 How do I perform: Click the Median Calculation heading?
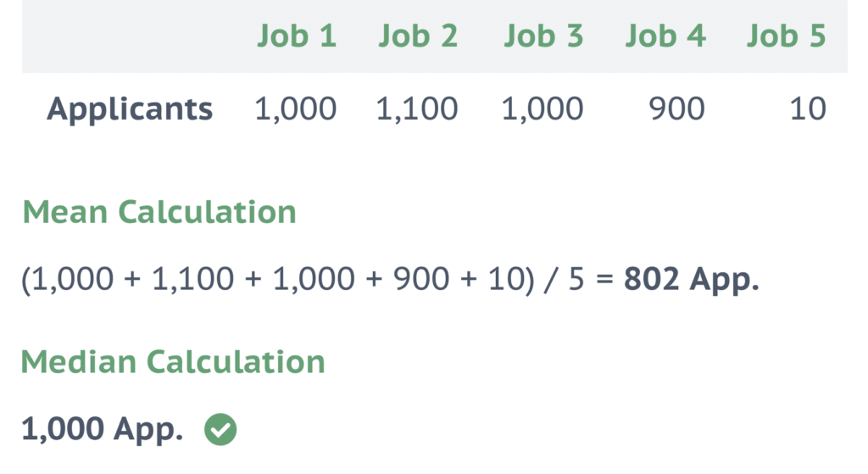click(x=173, y=362)
